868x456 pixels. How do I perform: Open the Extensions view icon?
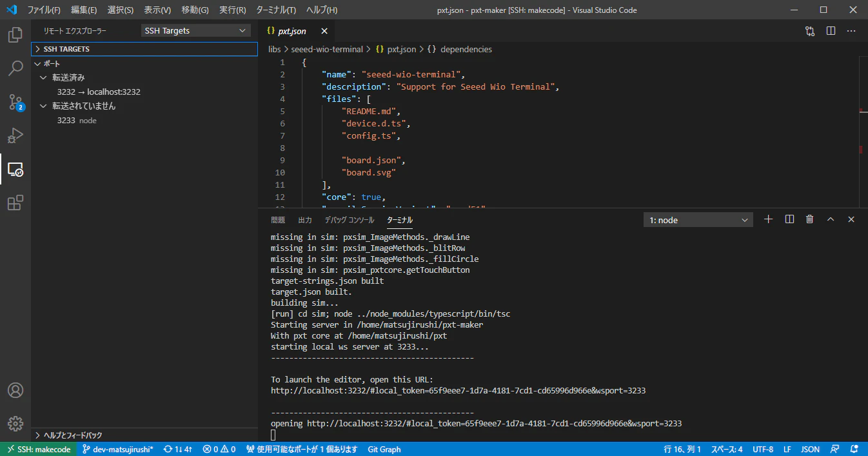(x=15, y=203)
